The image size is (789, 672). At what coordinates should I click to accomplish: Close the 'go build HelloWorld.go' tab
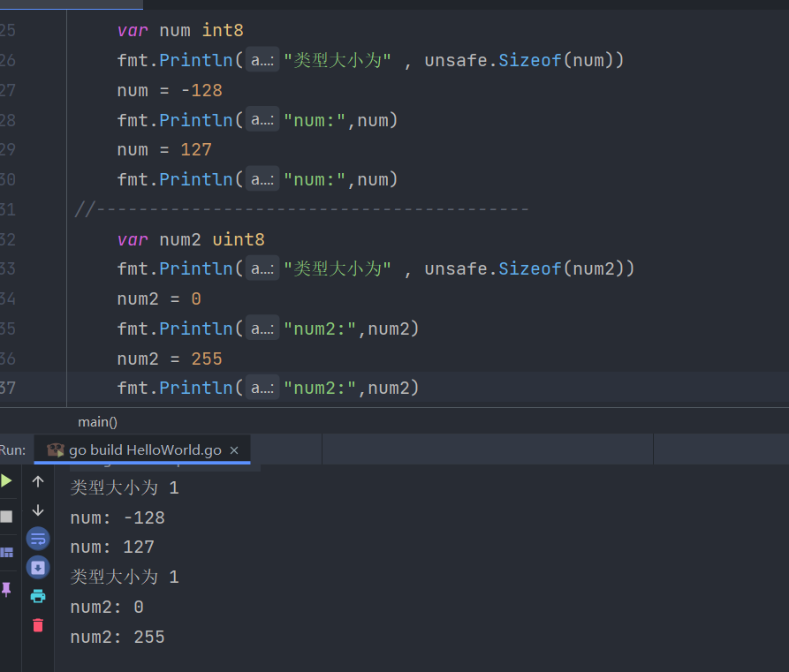[x=234, y=449]
